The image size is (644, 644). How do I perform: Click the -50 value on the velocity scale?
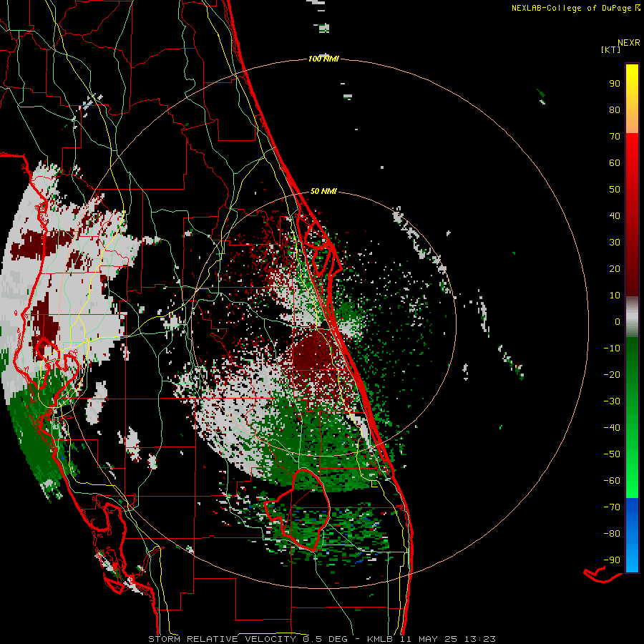coord(612,454)
